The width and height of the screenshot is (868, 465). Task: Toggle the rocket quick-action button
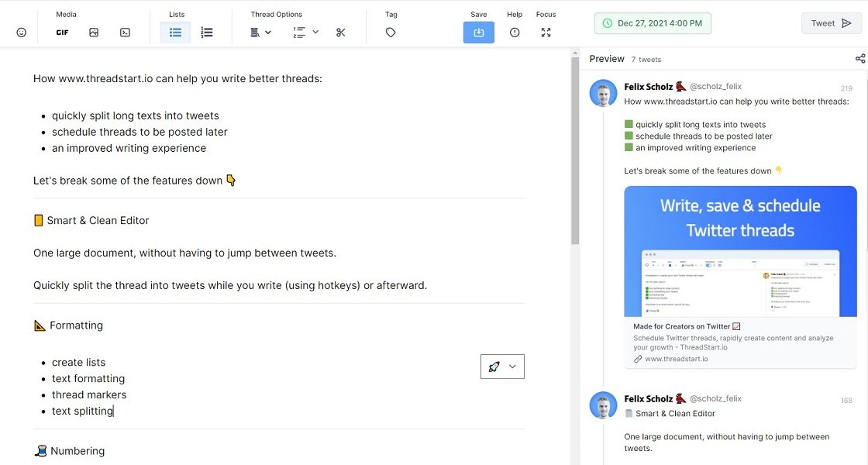(495, 366)
